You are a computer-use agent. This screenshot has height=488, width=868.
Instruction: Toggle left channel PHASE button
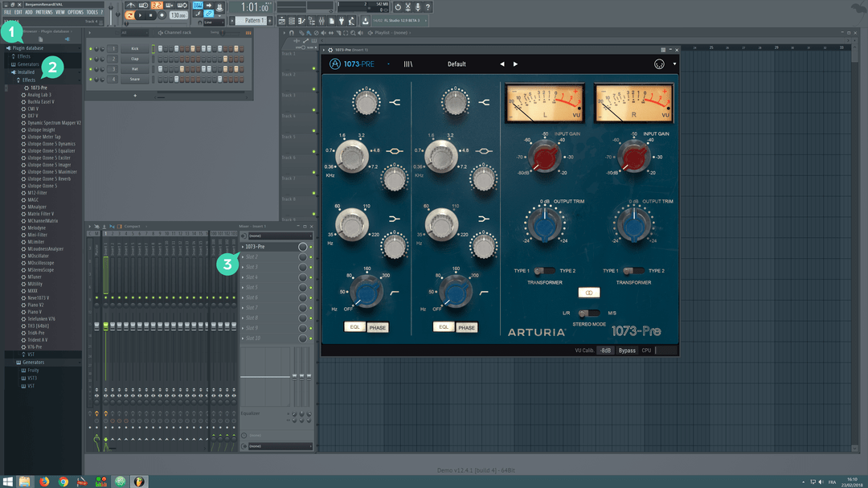[x=378, y=327]
